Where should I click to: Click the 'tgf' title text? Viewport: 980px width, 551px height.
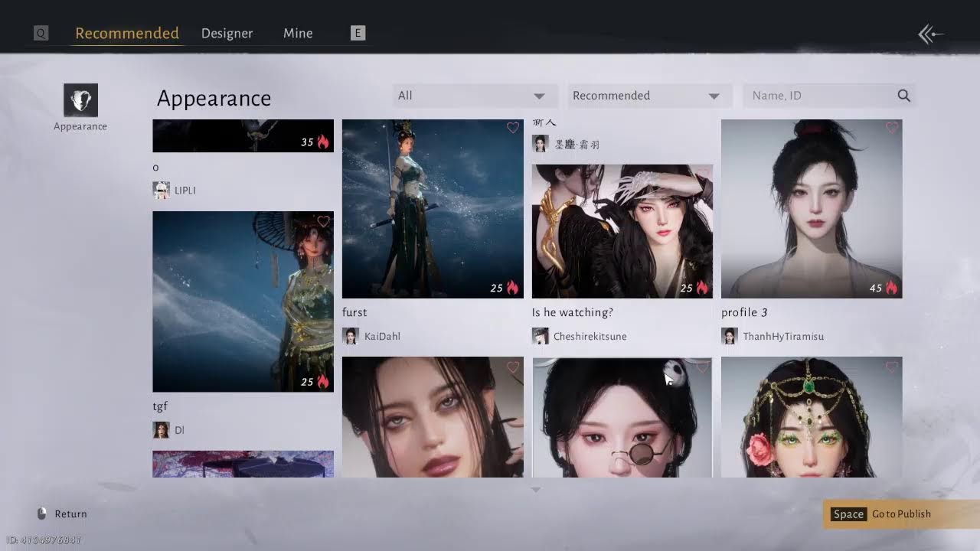point(160,406)
